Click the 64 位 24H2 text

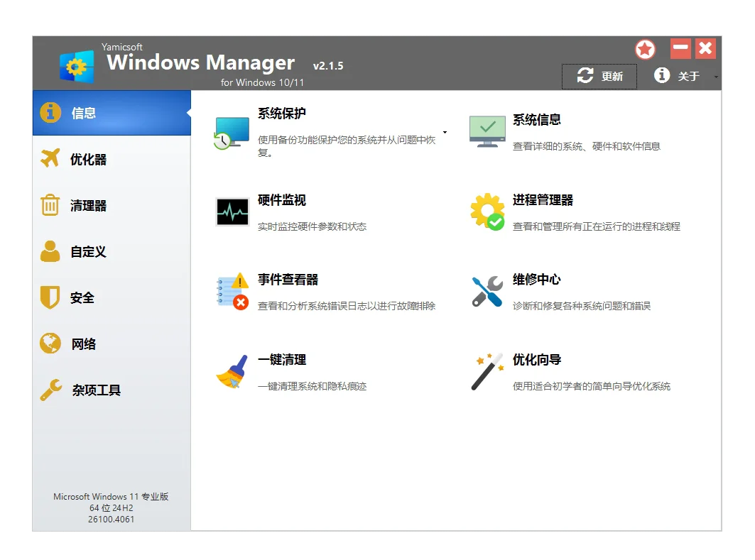[111, 508]
